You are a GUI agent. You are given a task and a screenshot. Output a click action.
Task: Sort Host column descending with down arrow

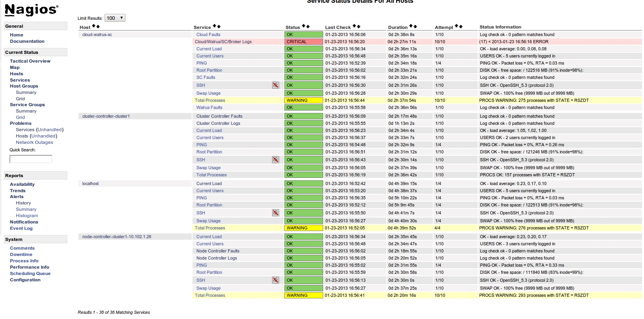coord(98,27)
